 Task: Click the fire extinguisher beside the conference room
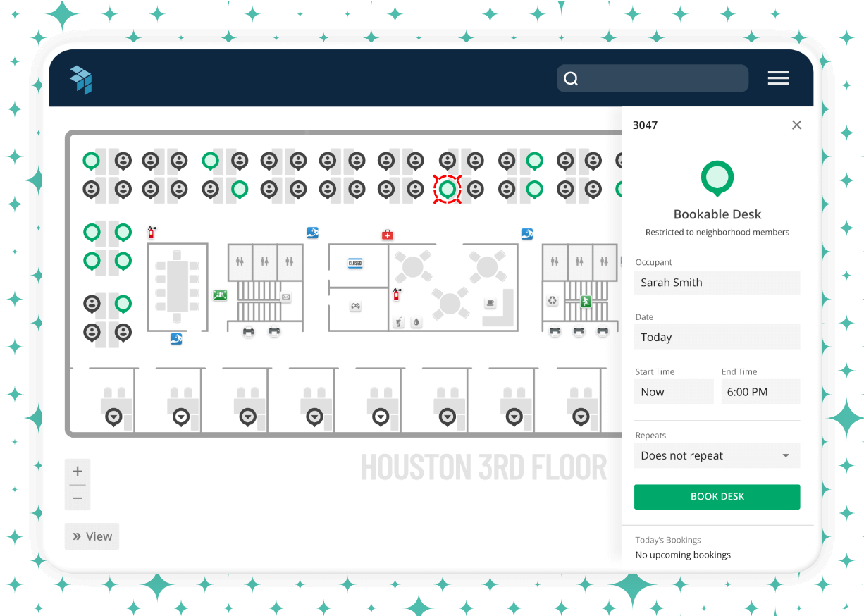tap(151, 232)
